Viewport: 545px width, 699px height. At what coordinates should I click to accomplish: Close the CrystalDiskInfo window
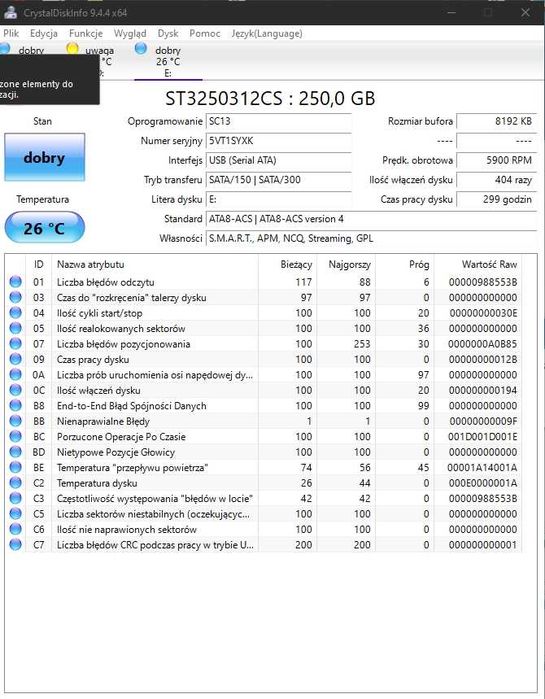tap(525, 12)
